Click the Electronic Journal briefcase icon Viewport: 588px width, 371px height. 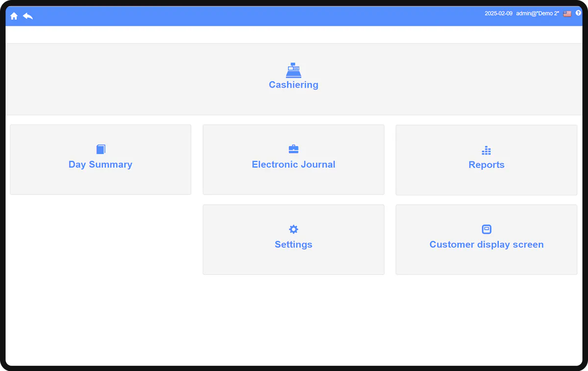(294, 149)
